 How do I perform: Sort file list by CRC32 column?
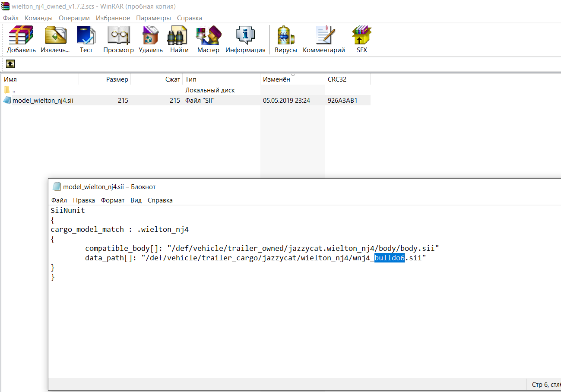pyautogui.click(x=348, y=79)
